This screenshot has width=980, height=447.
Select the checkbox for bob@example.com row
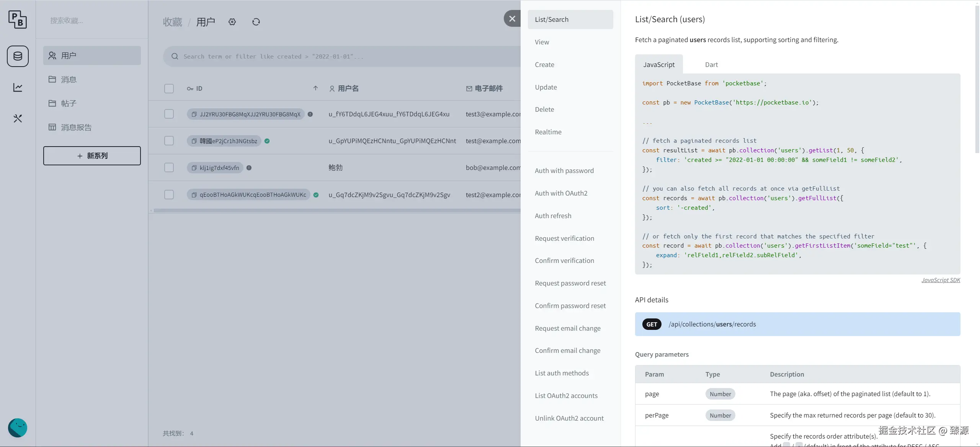click(169, 168)
